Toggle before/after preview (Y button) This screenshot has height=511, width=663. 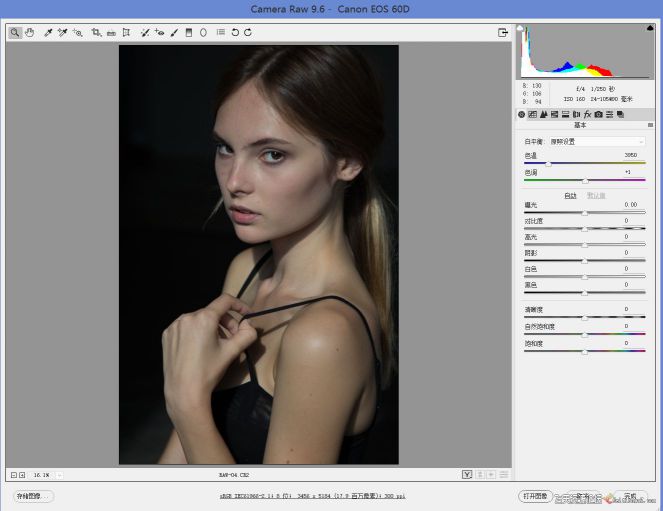[467, 474]
